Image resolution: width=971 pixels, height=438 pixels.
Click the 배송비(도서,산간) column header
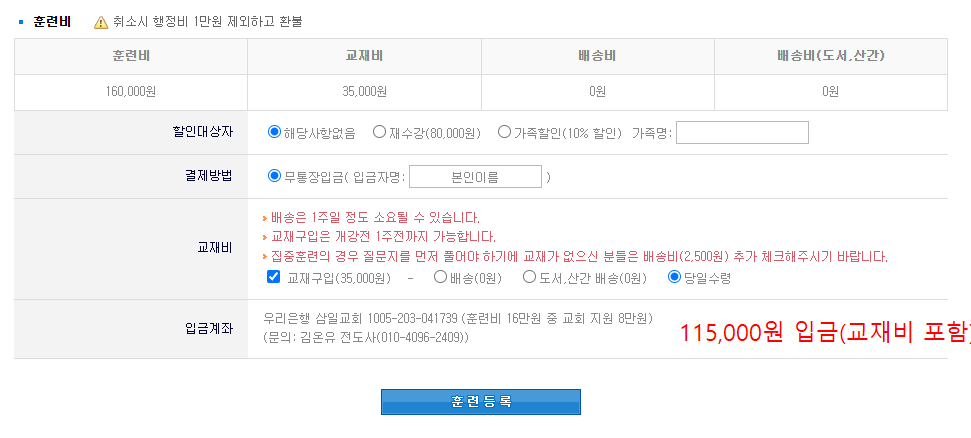click(x=830, y=56)
